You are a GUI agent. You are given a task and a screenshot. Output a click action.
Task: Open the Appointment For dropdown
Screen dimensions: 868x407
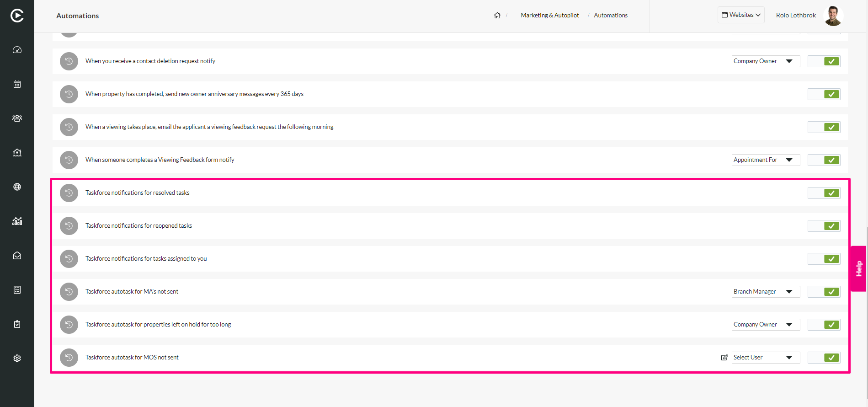click(x=766, y=160)
